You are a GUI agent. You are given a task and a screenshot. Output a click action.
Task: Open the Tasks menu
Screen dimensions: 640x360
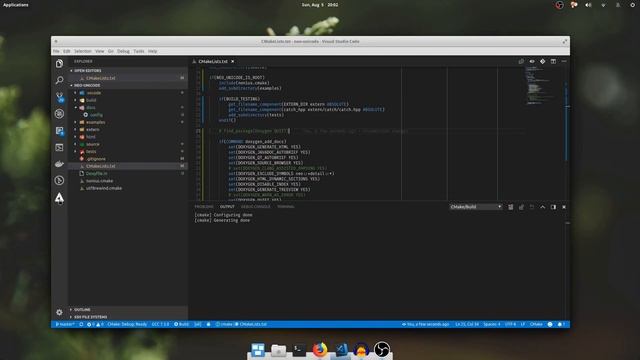click(x=139, y=51)
